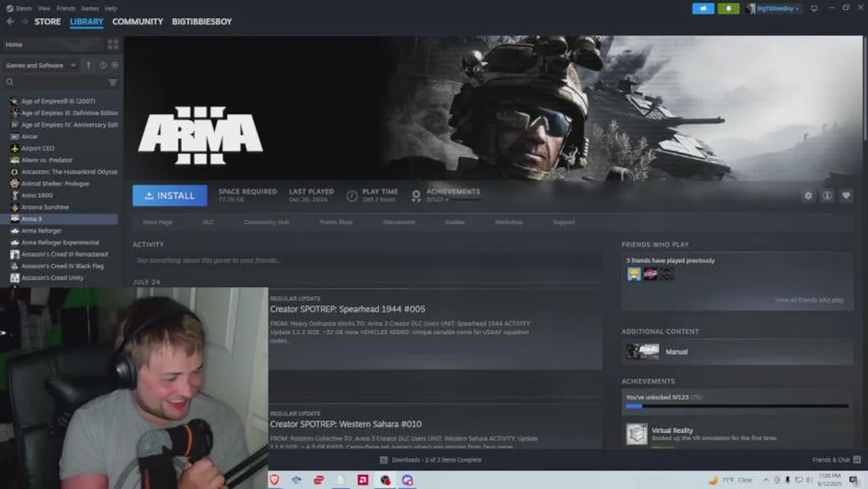
Task: Open the Workshop link
Action: 509,222
